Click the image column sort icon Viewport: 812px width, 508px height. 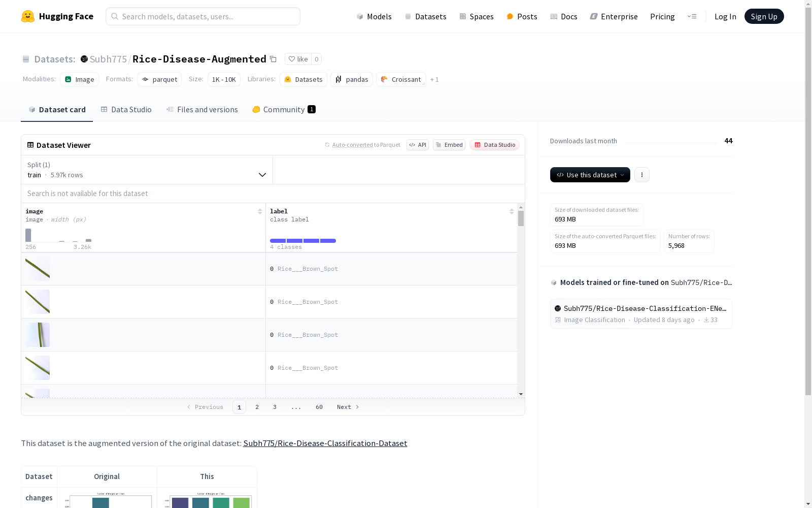260,211
